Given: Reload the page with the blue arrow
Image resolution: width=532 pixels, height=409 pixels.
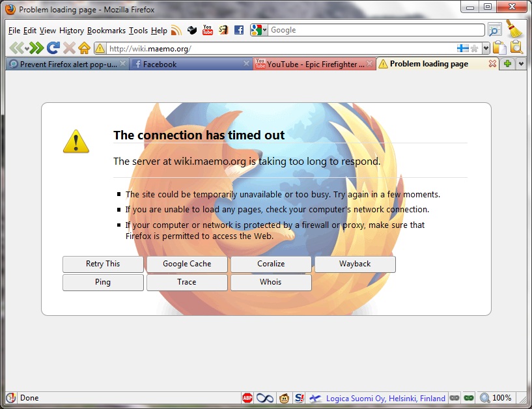Looking at the screenshot, I should (x=53, y=48).
